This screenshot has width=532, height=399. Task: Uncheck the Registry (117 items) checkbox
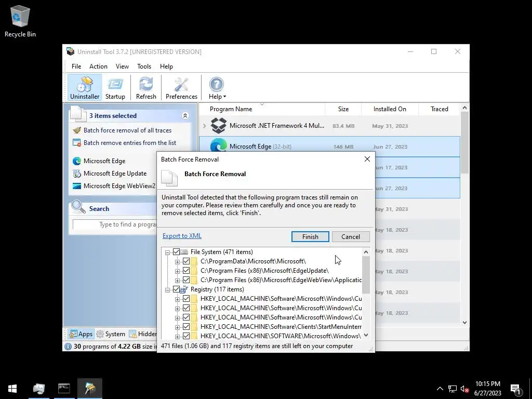coord(176,289)
